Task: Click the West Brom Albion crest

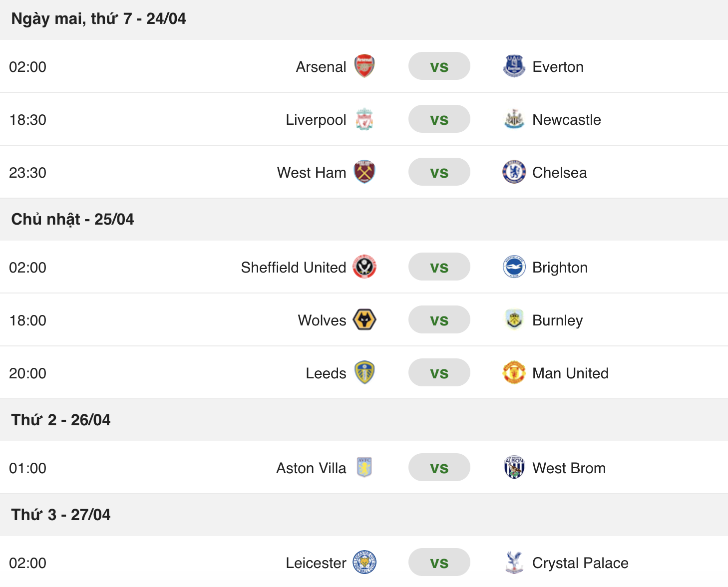Action: [514, 468]
